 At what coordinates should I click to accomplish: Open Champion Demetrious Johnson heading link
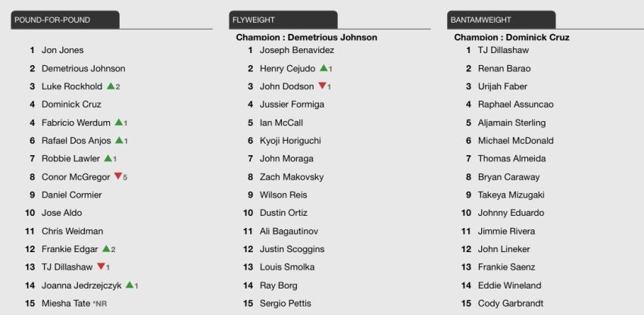[306, 37]
